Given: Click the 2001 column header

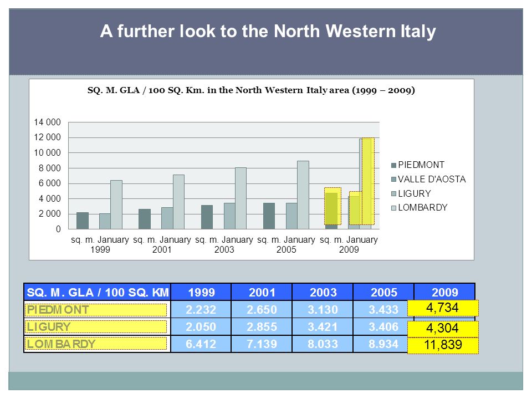Looking at the screenshot, I should point(262,292).
